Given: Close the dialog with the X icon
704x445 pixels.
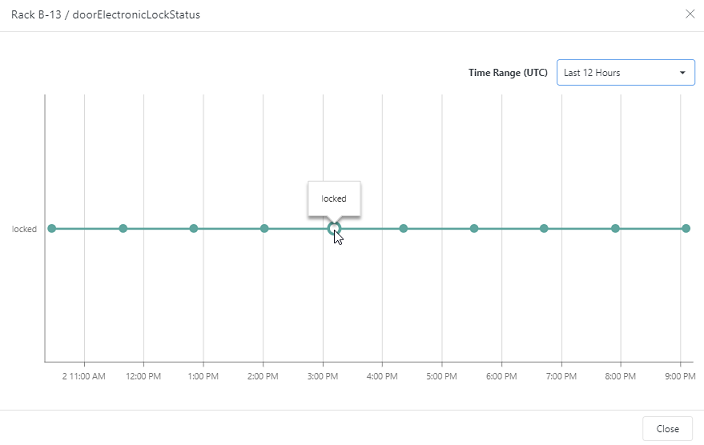Looking at the screenshot, I should pyautogui.click(x=690, y=14).
